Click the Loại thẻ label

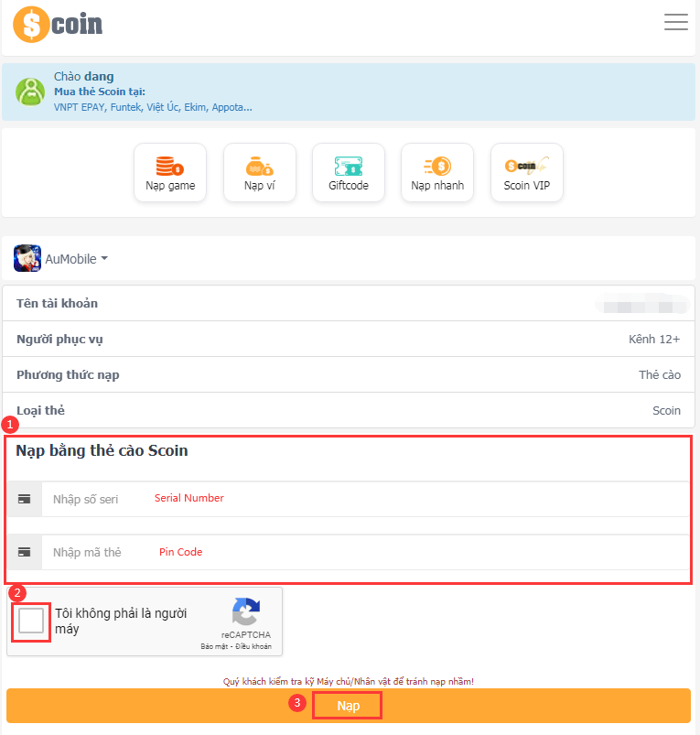tap(40, 411)
